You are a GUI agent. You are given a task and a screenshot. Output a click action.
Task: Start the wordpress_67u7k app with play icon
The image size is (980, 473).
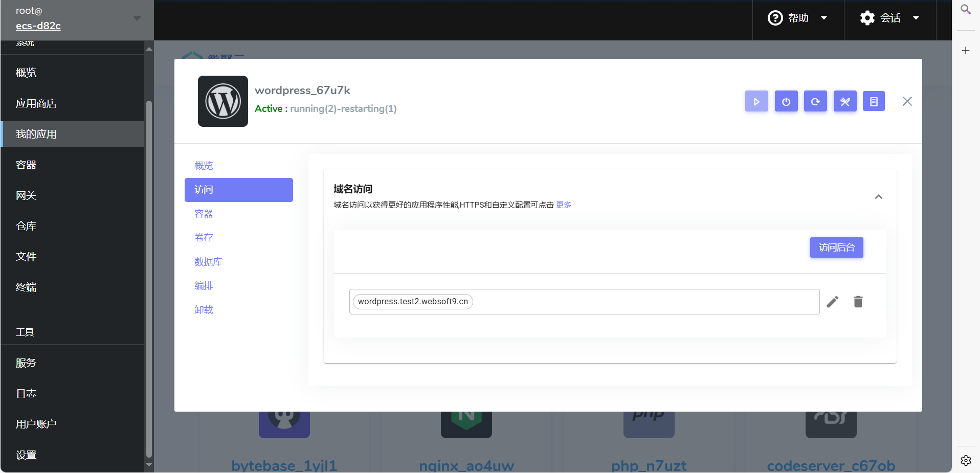(756, 101)
